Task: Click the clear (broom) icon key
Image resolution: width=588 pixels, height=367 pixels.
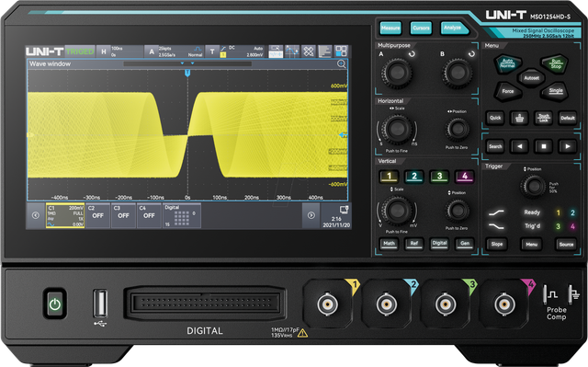Action: tap(519, 119)
